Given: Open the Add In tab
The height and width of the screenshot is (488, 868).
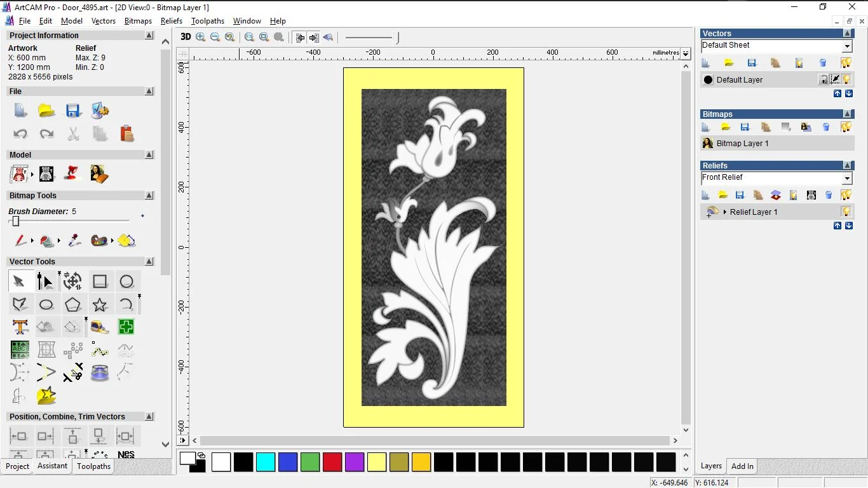Looking at the screenshot, I should 742,466.
